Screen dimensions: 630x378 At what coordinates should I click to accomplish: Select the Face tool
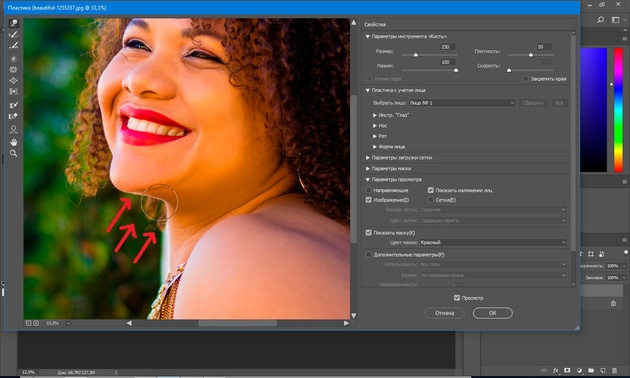pyautogui.click(x=14, y=129)
